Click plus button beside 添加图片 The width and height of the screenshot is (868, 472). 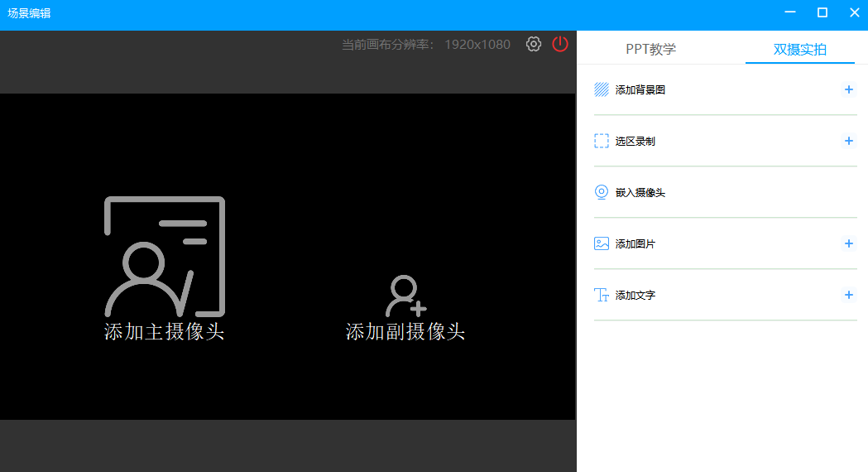tap(848, 243)
